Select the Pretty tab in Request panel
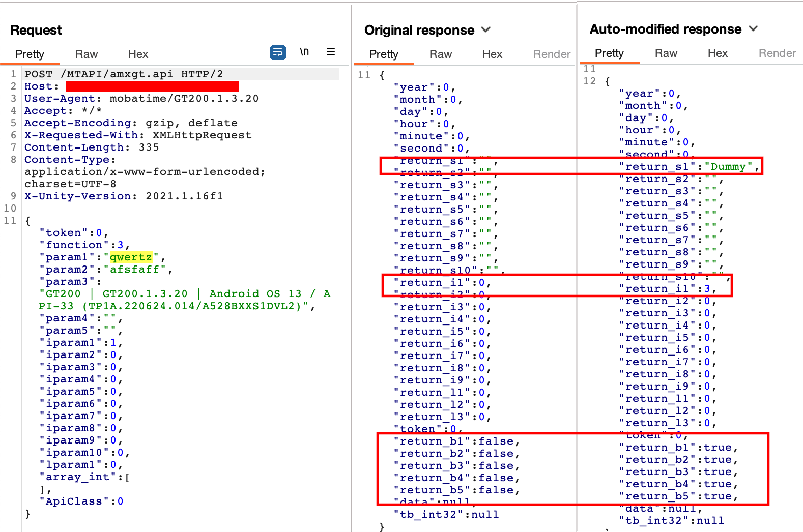This screenshot has height=532, width=803. tap(30, 54)
